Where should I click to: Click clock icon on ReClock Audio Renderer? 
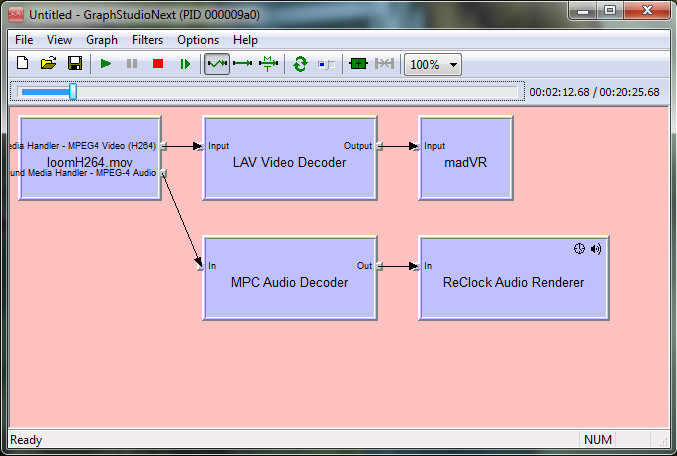coord(579,248)
